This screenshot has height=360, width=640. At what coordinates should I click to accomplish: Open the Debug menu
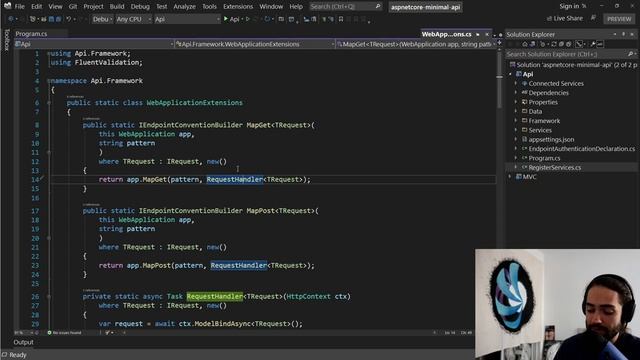tap(140, 7)
